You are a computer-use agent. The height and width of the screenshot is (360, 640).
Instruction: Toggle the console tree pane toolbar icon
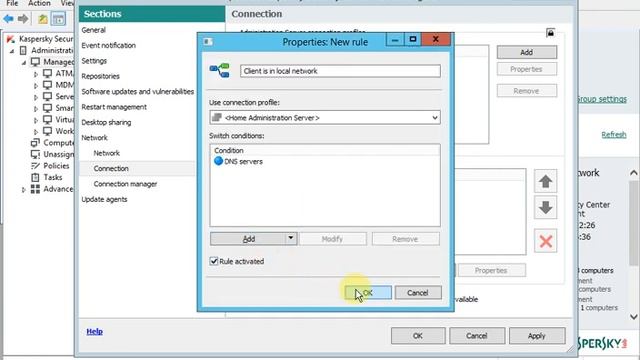pyautogui.click(x=58, y=18)
